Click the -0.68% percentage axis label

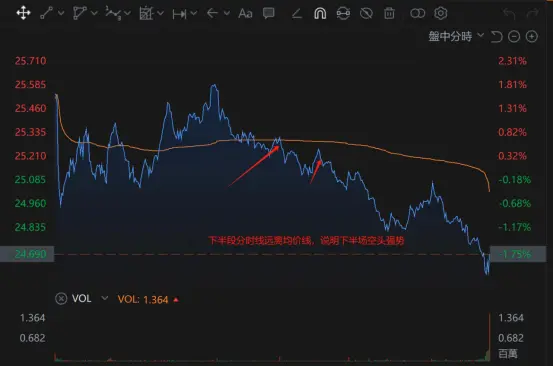(x=515, y=203)
